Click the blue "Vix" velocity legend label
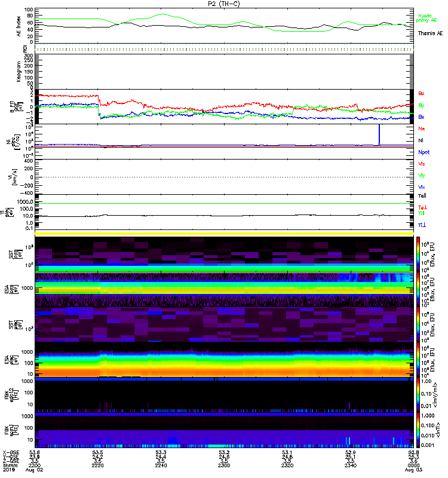The height and width of the screenshot is (478, 448). (x=422, y=187)
